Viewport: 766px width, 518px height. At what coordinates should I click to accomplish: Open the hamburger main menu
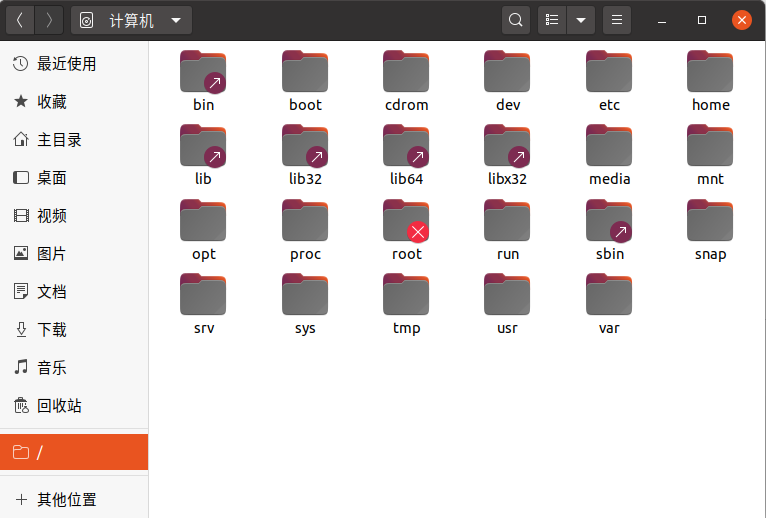tap(617, 20)
